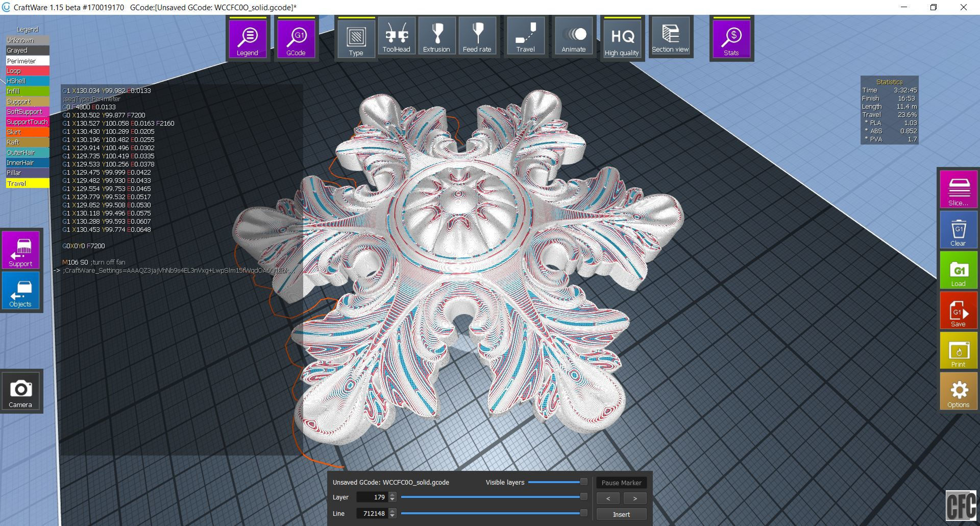Viewport: 980px width, 526px height.
Task: Click the CraftWare app icon in title bar
Action: point(6,7)
